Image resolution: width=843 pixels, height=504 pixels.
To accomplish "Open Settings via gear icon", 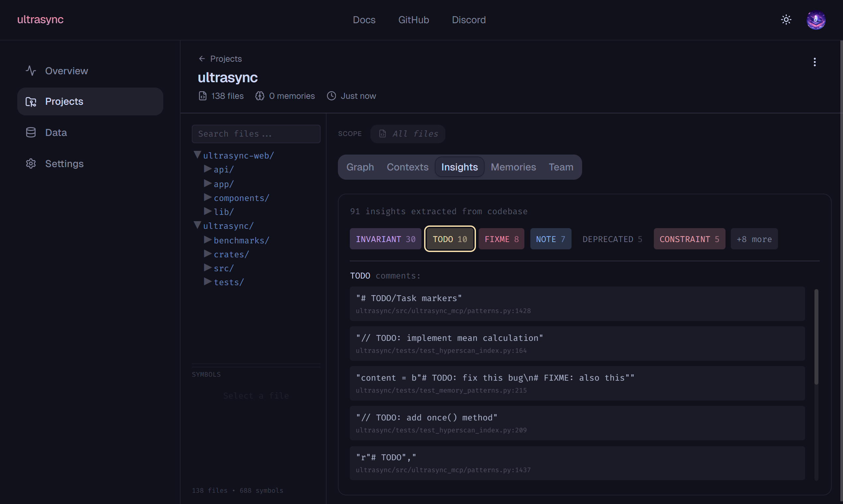I will point(31,164).
